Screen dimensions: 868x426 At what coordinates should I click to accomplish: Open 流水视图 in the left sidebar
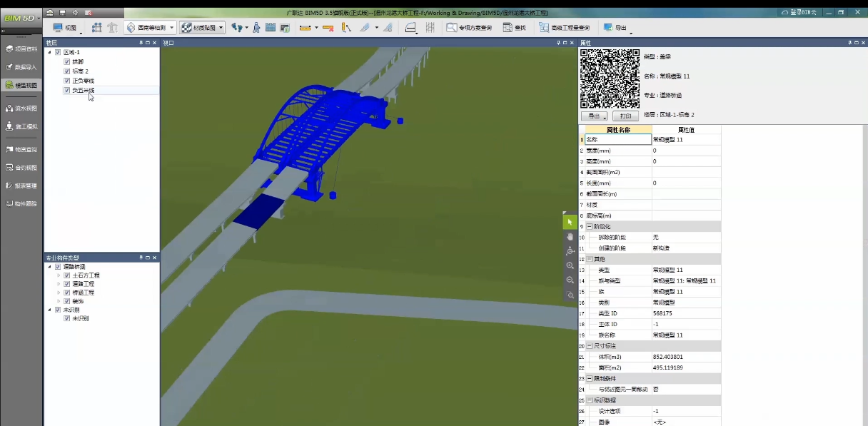[21, 108]
